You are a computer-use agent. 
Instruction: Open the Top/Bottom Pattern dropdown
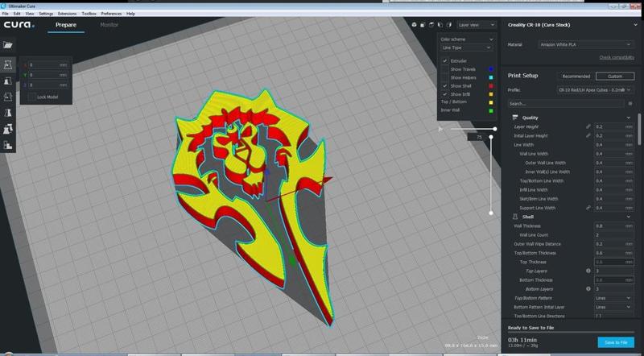click(x=613, y=298)
